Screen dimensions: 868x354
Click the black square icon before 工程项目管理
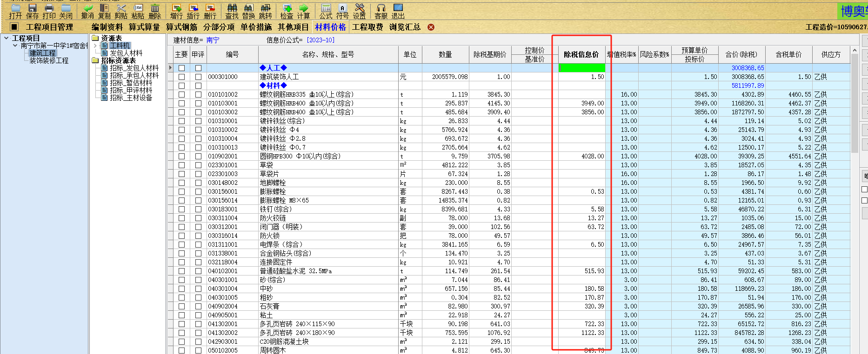coord(14,27)
